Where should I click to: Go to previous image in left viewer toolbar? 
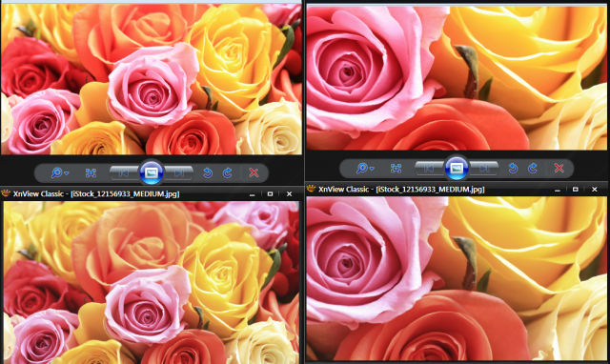coord(124,173)
